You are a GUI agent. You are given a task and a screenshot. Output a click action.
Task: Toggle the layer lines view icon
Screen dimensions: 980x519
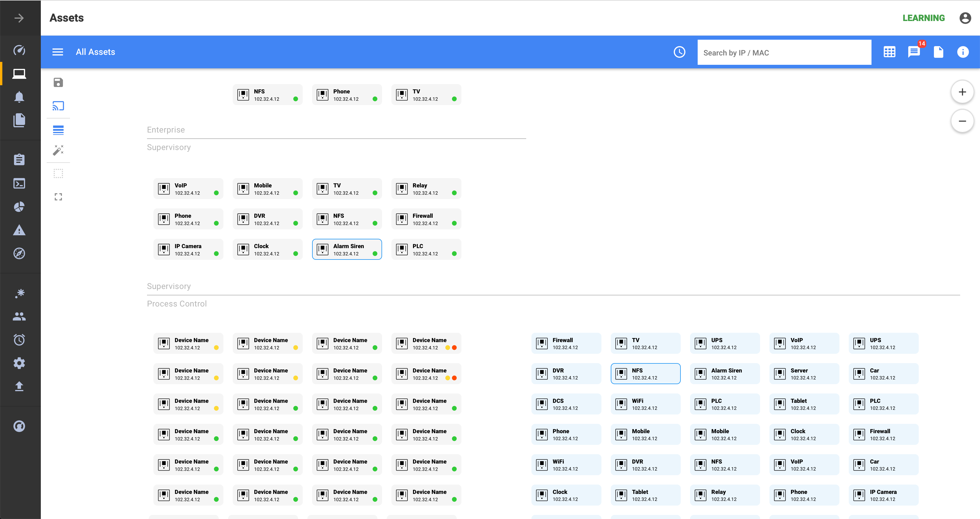pos(58,130)
